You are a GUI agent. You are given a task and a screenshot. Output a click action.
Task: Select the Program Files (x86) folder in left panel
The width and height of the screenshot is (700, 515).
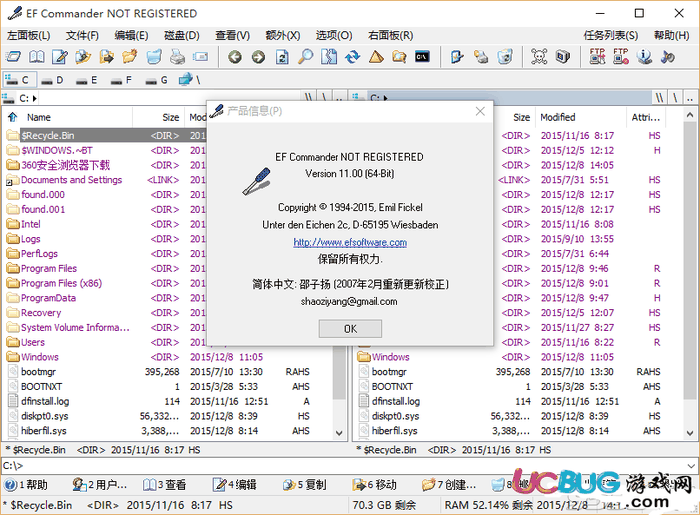click(61, 283)
